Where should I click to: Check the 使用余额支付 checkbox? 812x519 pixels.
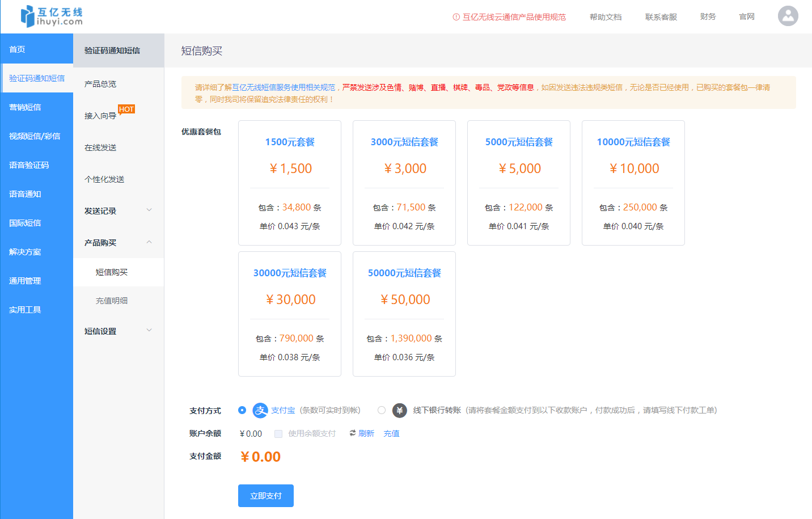pos(278,434)
